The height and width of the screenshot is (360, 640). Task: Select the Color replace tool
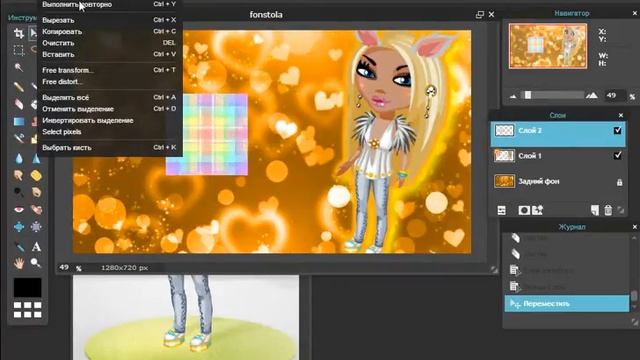pyautogui.click(x=19, y=139)
